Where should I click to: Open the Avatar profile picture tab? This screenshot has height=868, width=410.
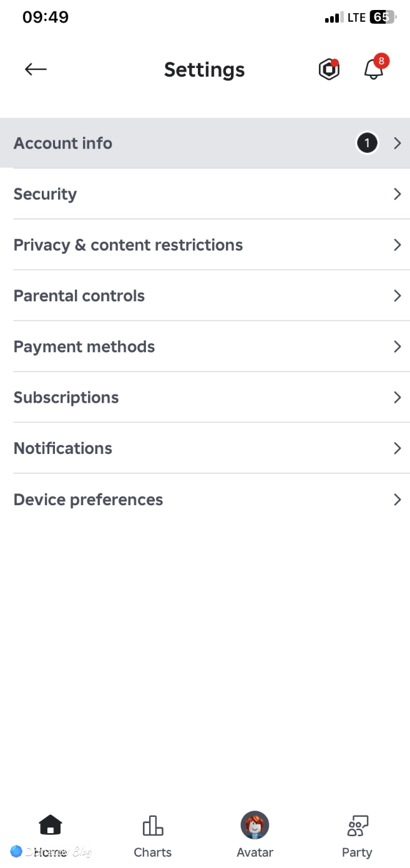255,826
